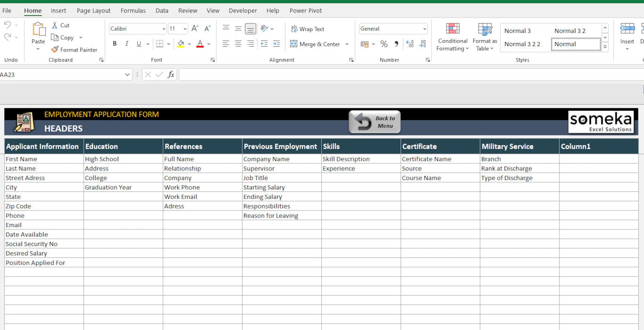Viewport: 644px width, 330px height.
Task: Apply Percent Style
Action: pos(384,44)
